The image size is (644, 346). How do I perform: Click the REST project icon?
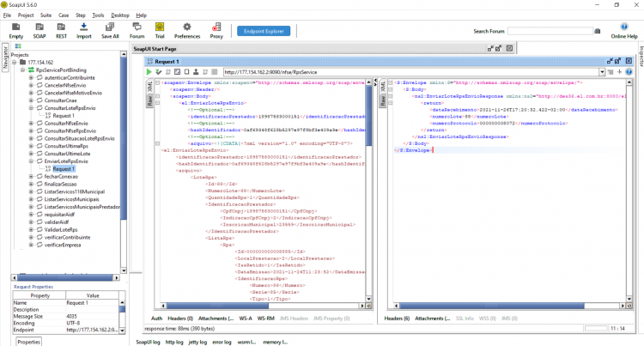tap(61, 27)
